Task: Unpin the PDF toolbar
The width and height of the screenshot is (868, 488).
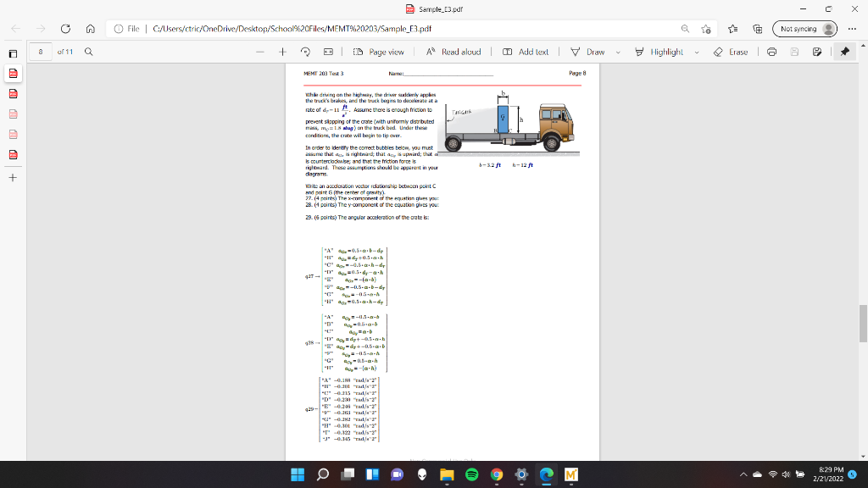Action: 843,52
